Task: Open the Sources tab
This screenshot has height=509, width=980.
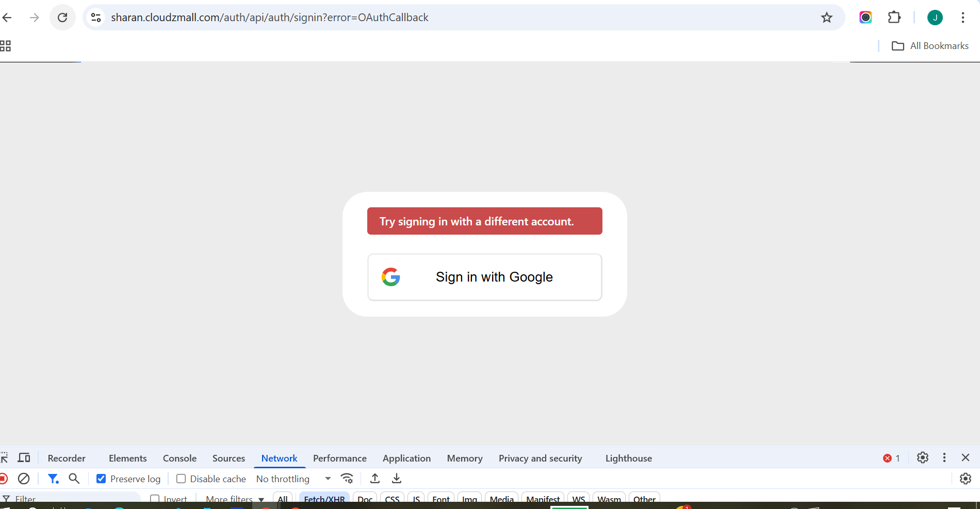Action: point(228,458)
